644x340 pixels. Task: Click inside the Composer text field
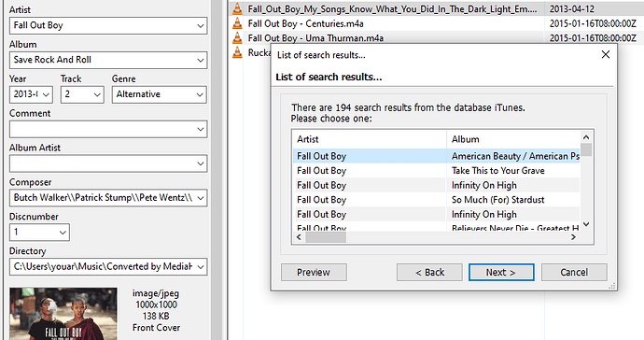click(103, 198)
